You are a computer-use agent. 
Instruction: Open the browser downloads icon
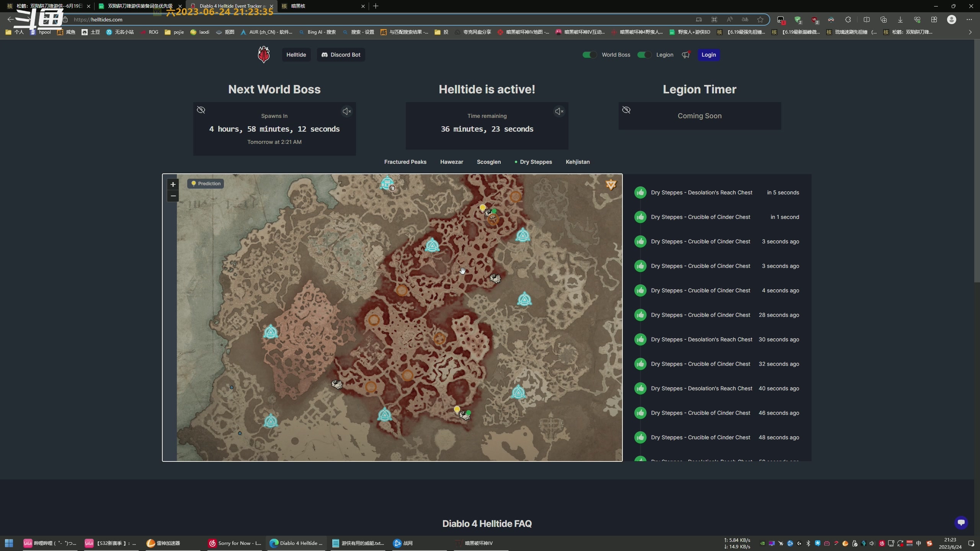pyautogui.click(x=900, y=20)
